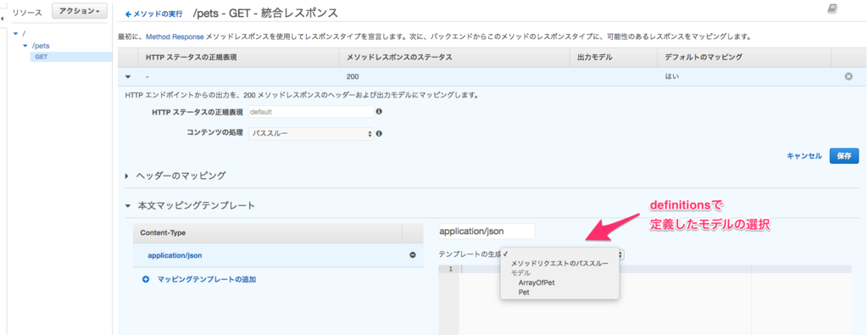Viewport: 868px width, 335px height.
Task: Collapse the /pets resource tree node
Action: (x=25, y=46)
